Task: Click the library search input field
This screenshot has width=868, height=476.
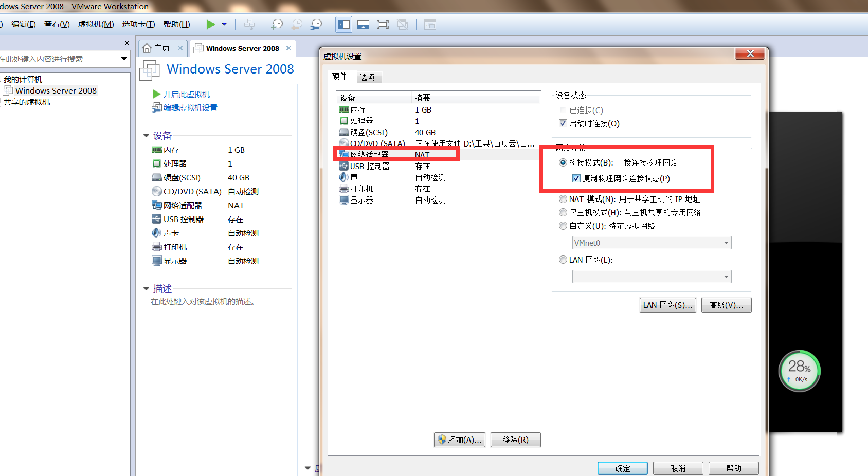Action: tap(59, 59)
